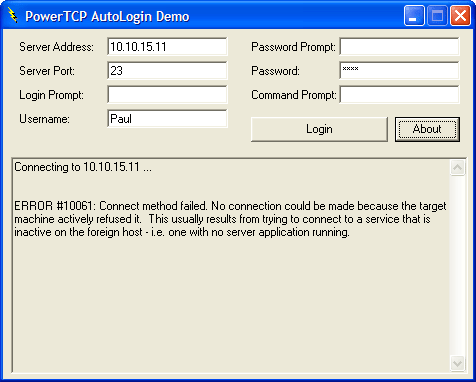This screenshot has width=476, height=382.
Task: Select the Command Prompt input field
Action: (x=399, y=95)
